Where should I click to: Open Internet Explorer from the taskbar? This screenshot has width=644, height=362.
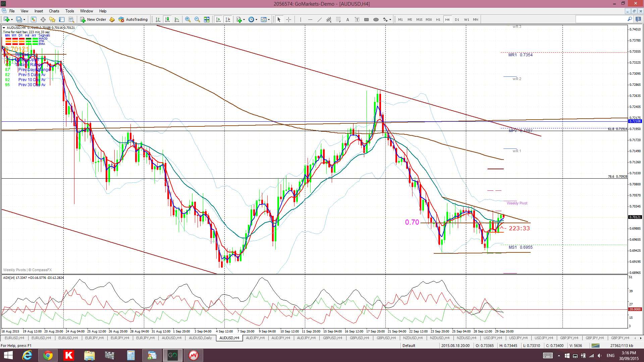(x=27, y=355)
